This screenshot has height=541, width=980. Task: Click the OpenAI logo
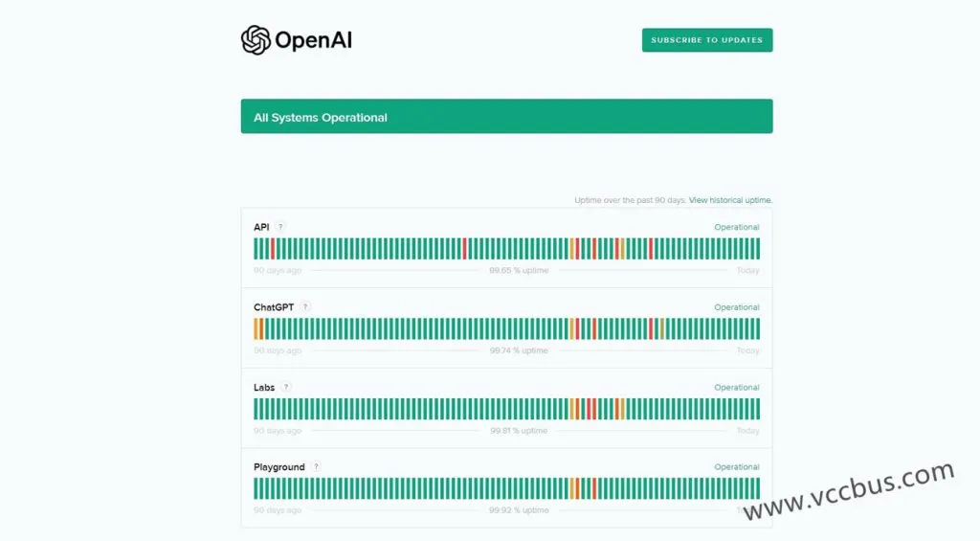tap(297, 40)
